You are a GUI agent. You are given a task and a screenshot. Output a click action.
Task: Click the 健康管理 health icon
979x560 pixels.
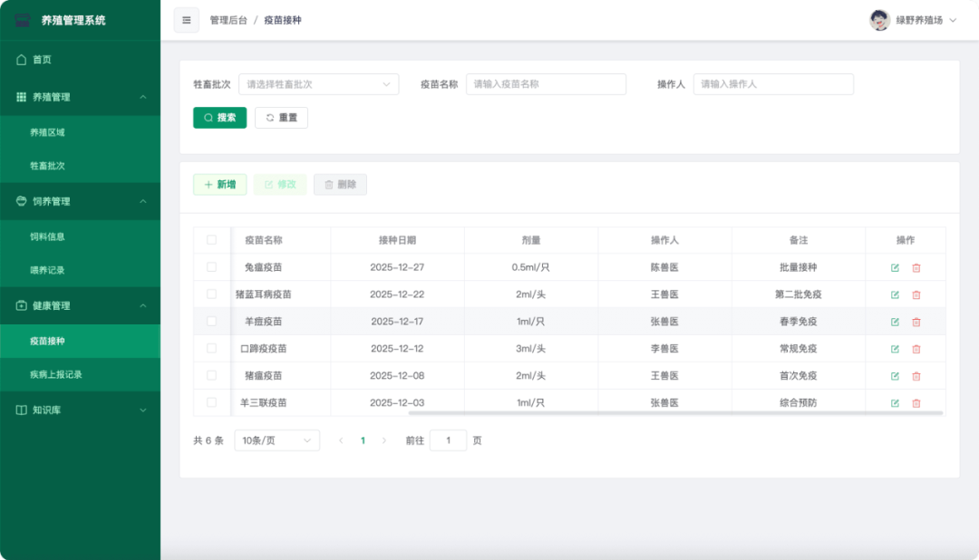pyautogui.click(x=22, y=305)
